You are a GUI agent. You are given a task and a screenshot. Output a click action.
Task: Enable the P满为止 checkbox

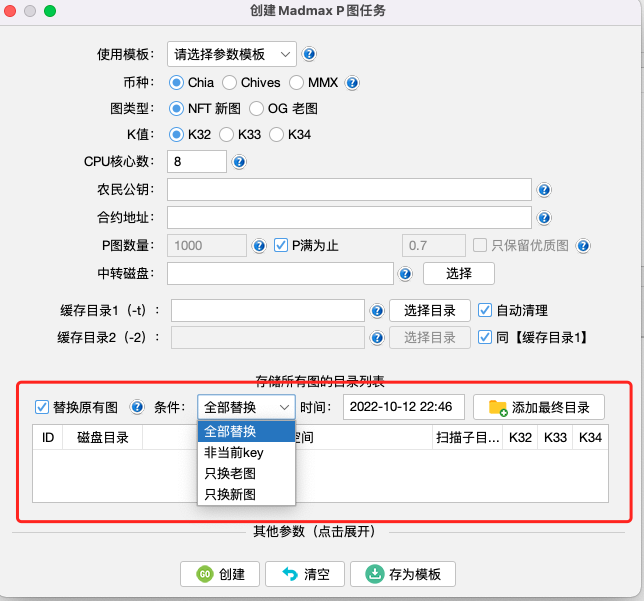click(x=281, y=245)
